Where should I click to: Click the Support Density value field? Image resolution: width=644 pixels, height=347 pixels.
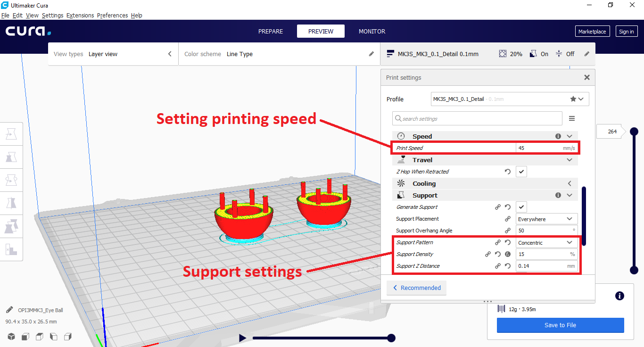pyautogui.click(x=547, y=254)
